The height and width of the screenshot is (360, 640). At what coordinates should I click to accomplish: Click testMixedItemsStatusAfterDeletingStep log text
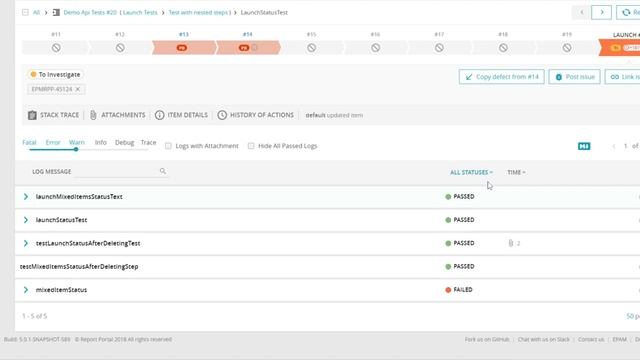coord(79,267)
